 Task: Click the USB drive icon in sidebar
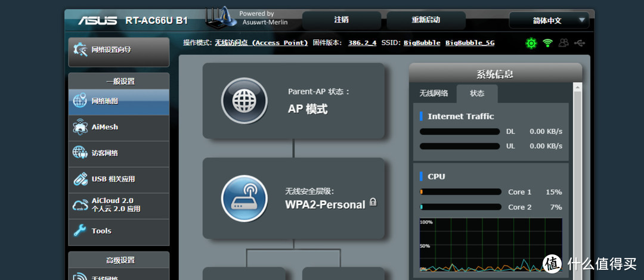click(x=80, y=179)
